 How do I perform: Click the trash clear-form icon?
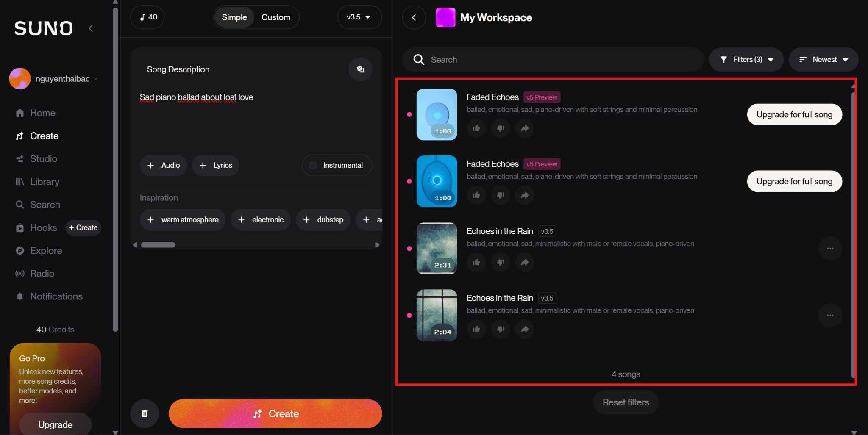145,413
